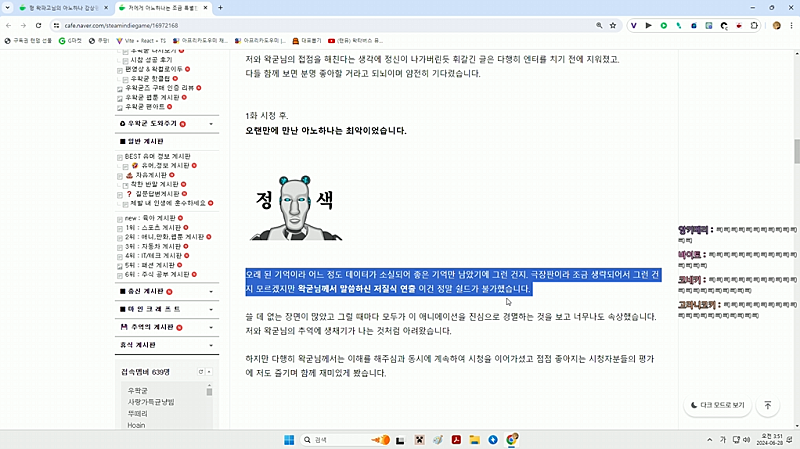Open the red Acrobat taskbar icon

(456, 440)
